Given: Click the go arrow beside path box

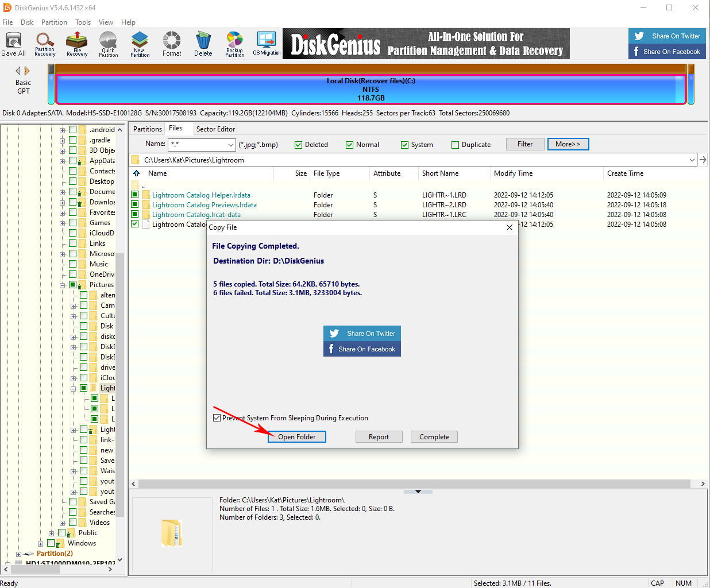Looking at the screenshot, I should 703,160.
